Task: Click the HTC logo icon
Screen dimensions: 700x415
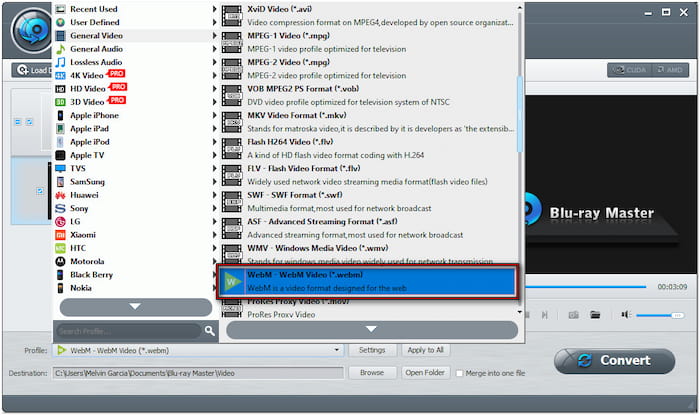Action: click(60, 248)
